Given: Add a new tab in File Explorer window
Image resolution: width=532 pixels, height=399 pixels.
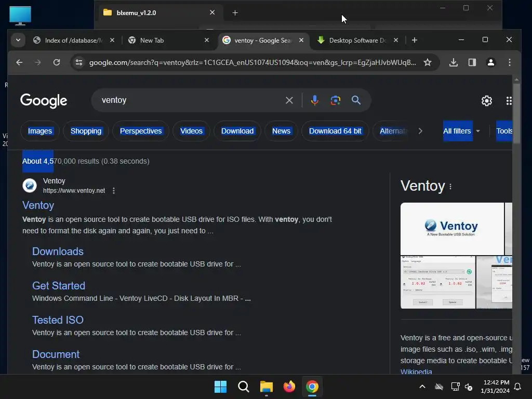Looking at the screenshot, I should pos(235,13).
